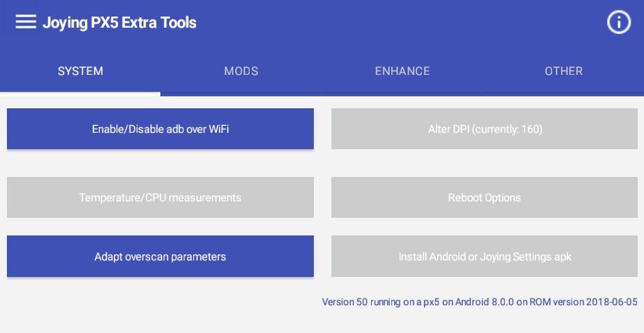Click Enable/Disable adb over WiFi

point(160,128)
